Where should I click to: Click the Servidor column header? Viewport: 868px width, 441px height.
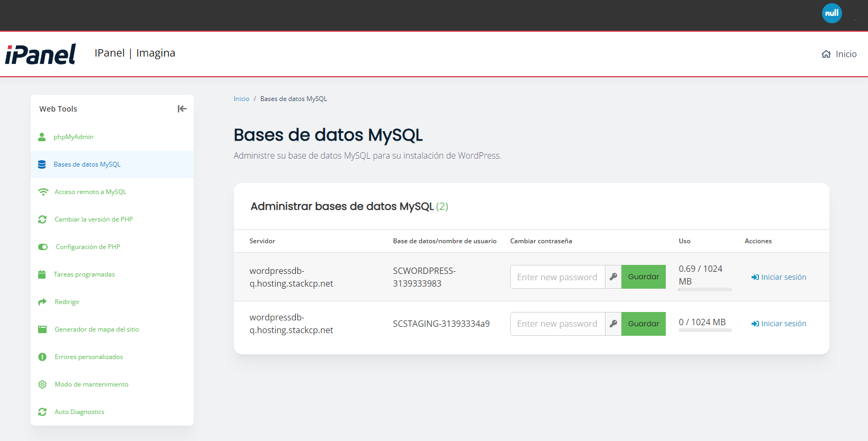(263, 241)
